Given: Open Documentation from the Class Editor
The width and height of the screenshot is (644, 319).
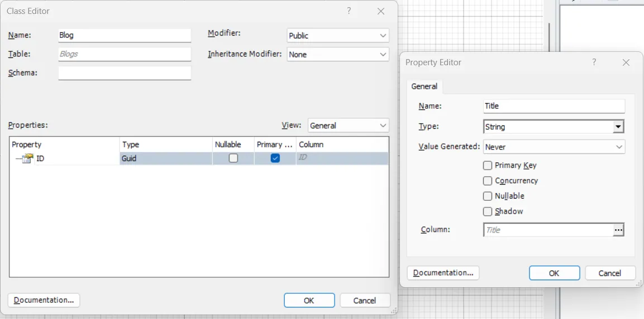Looking at the screenshot, I should (44, 300).
